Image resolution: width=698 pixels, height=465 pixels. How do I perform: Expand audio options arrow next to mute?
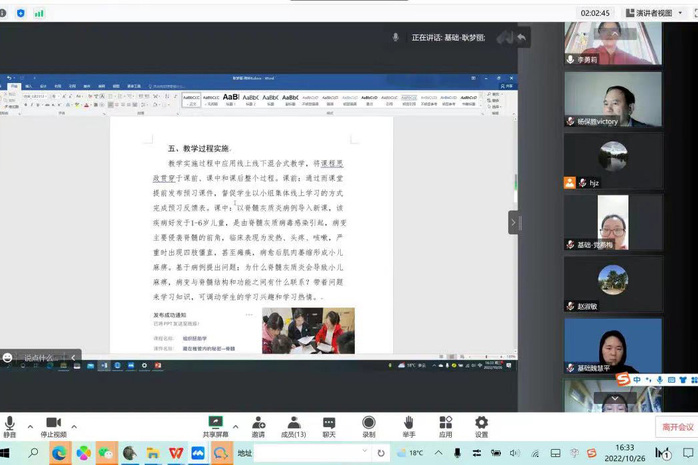coord(30,427)
